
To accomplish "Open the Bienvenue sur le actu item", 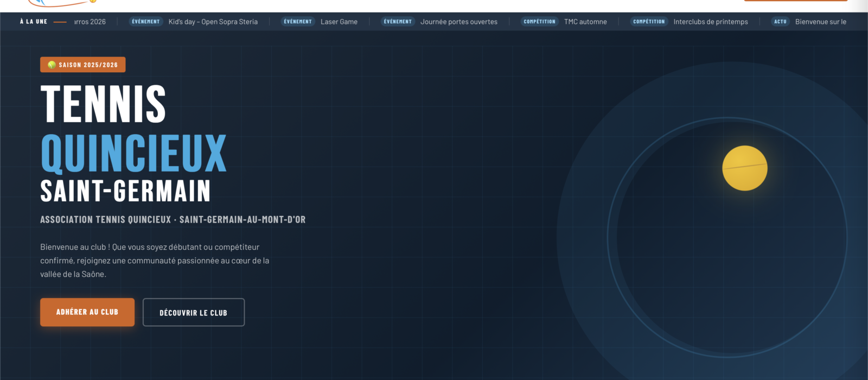I will click(x=821, y=22).
